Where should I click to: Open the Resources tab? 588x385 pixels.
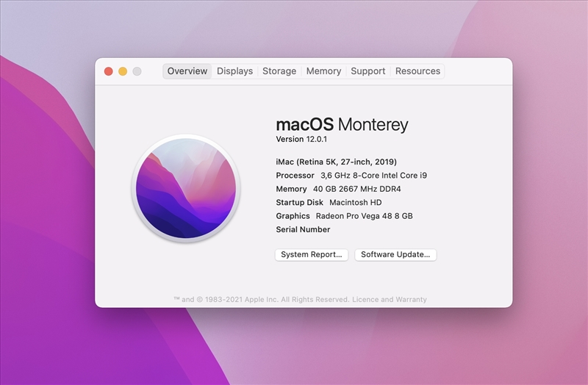(417, 71)
